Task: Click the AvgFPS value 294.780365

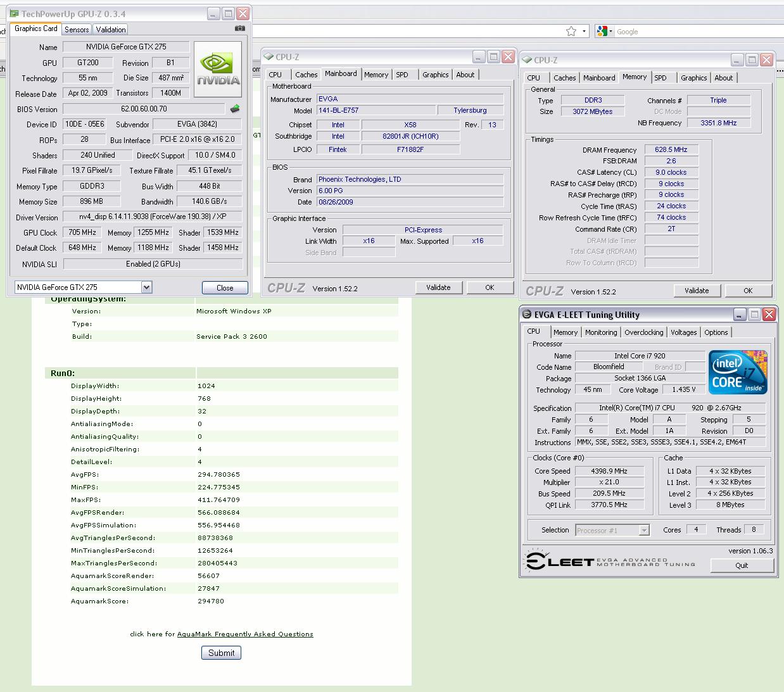Action: coord(218,475)
